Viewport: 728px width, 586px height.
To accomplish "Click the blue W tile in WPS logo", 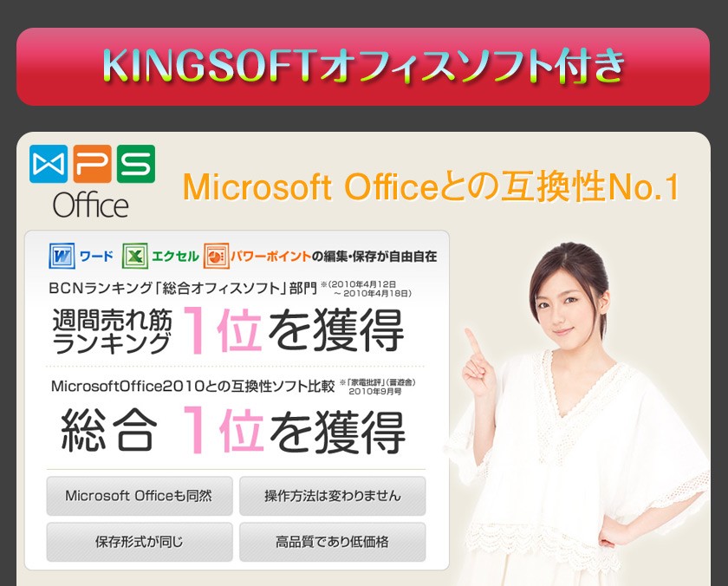I will pos(49,164).
